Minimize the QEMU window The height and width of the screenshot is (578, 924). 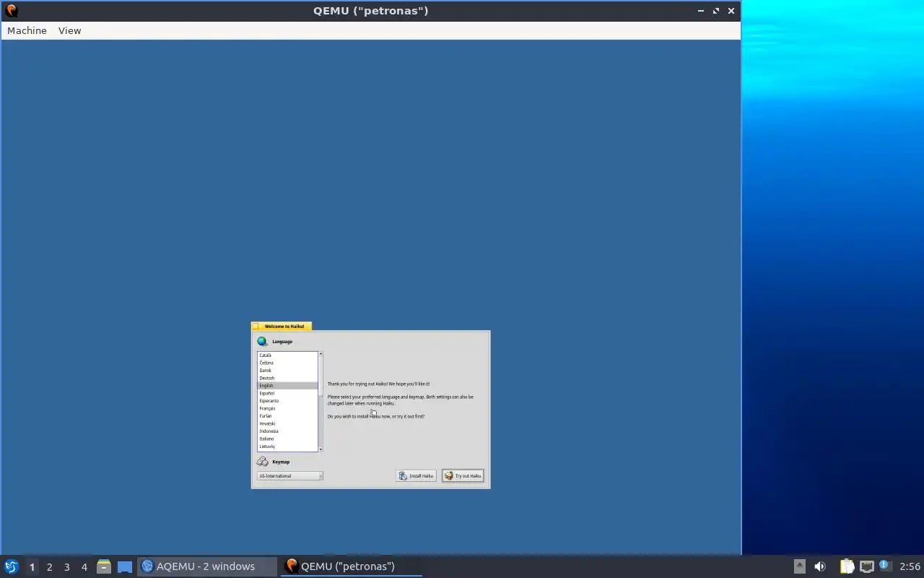[700, 11]
